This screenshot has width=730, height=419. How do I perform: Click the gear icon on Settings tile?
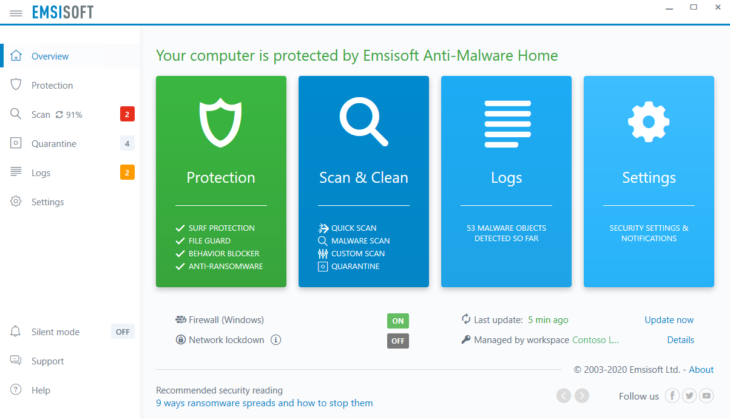click(x=649, y=122)
